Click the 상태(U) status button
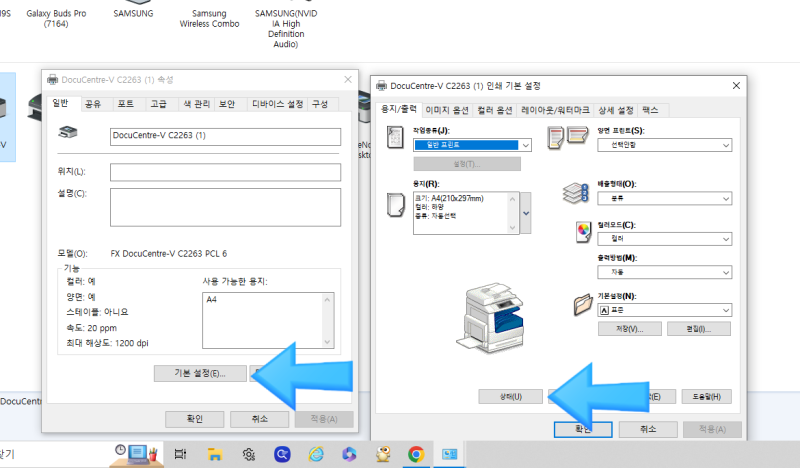The image size is (800, 468). [x=510, y=397]
